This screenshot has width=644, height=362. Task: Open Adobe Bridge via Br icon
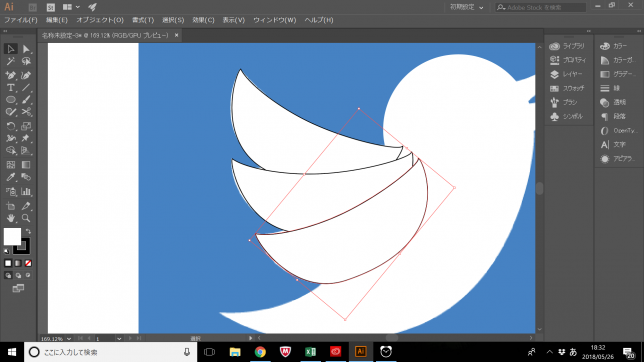click(x=32, y=7)
